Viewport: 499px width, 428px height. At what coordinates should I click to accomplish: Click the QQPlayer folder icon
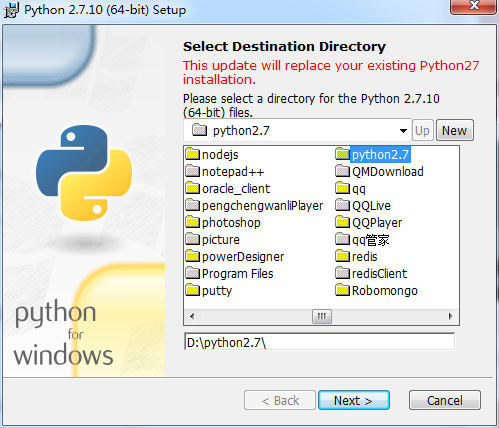point(342,222)
